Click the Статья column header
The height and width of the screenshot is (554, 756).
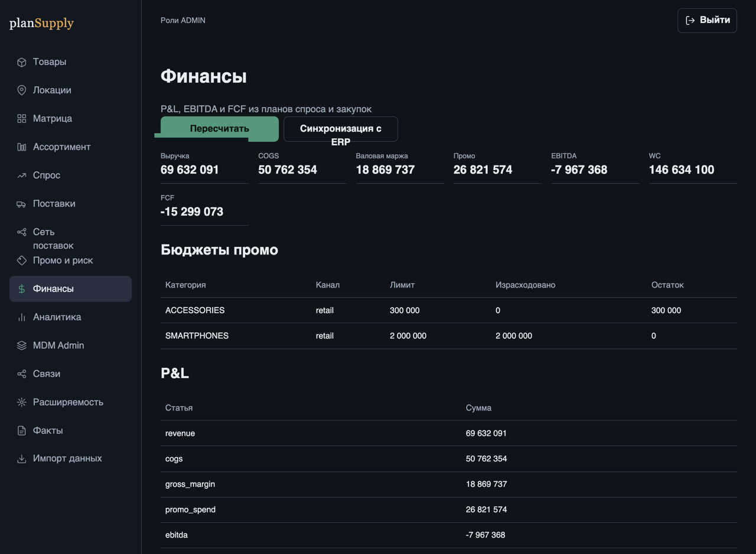click(179, 408)
